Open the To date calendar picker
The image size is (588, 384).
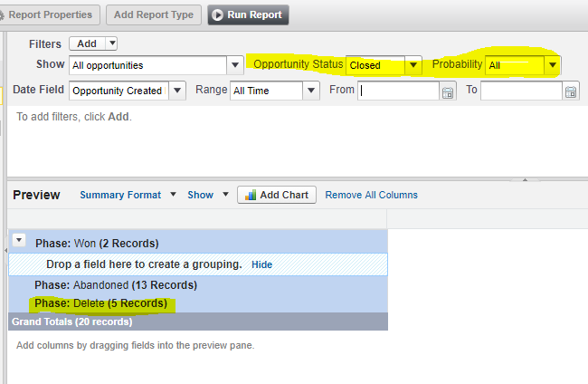[x=570, y=91]
